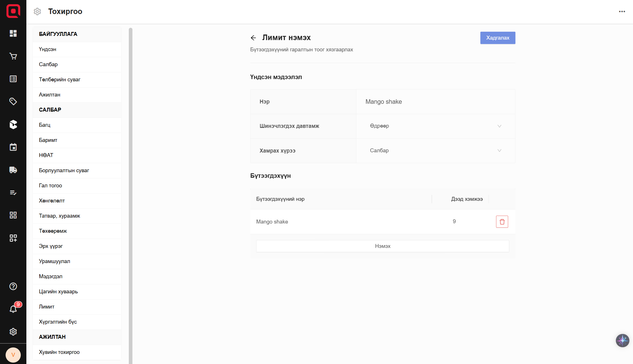Click the Хадгалах save button
This screenshot has width=633, height=364.
[x=497, y=38]
